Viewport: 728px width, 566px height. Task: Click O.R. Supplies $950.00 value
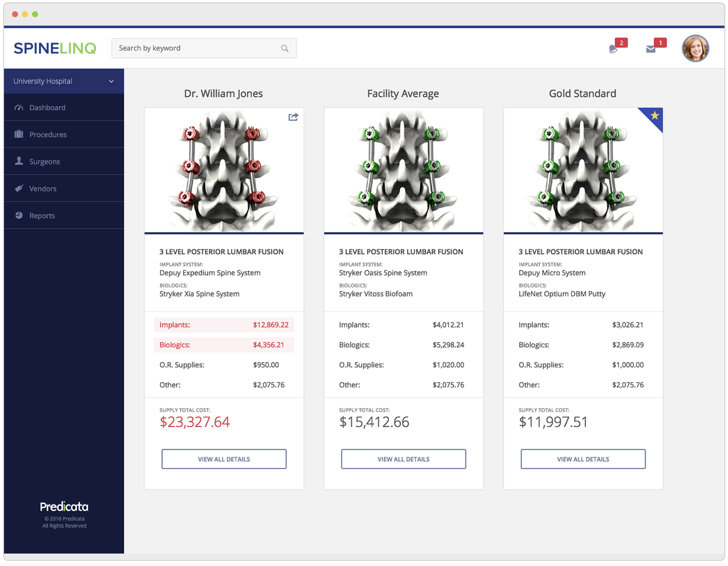[266, 365]
